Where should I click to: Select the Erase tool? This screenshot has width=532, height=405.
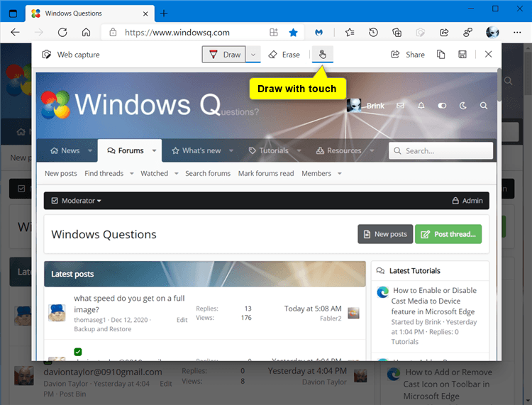(x=284, y=55)
